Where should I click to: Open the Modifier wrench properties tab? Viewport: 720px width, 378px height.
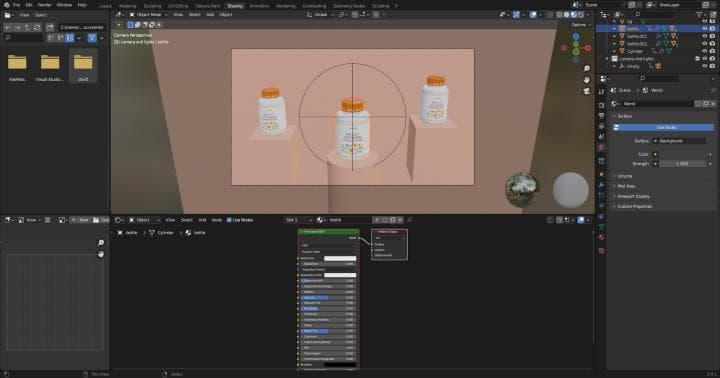pos(602,185)
